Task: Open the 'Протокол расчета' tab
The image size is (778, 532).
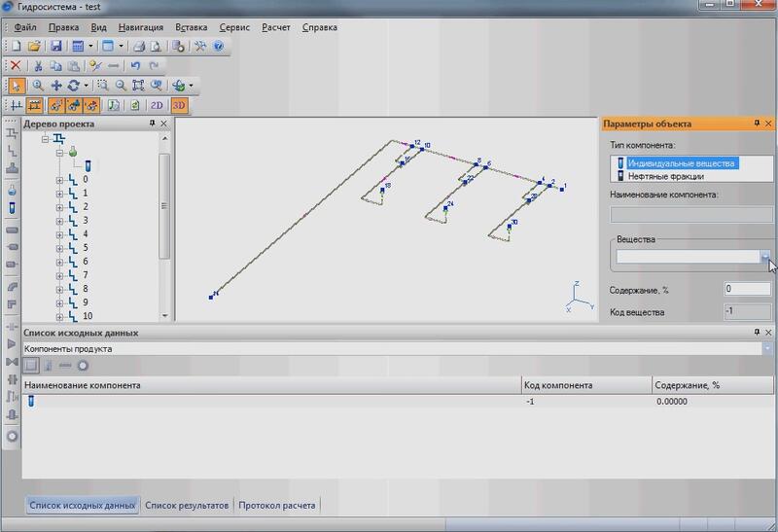Action: (x=276, y=506)
